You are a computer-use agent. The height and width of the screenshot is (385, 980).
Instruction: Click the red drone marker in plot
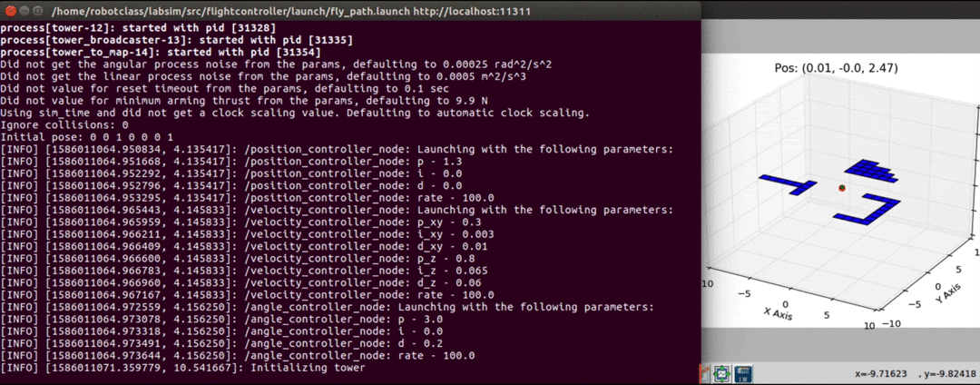[x=842, y=188]
